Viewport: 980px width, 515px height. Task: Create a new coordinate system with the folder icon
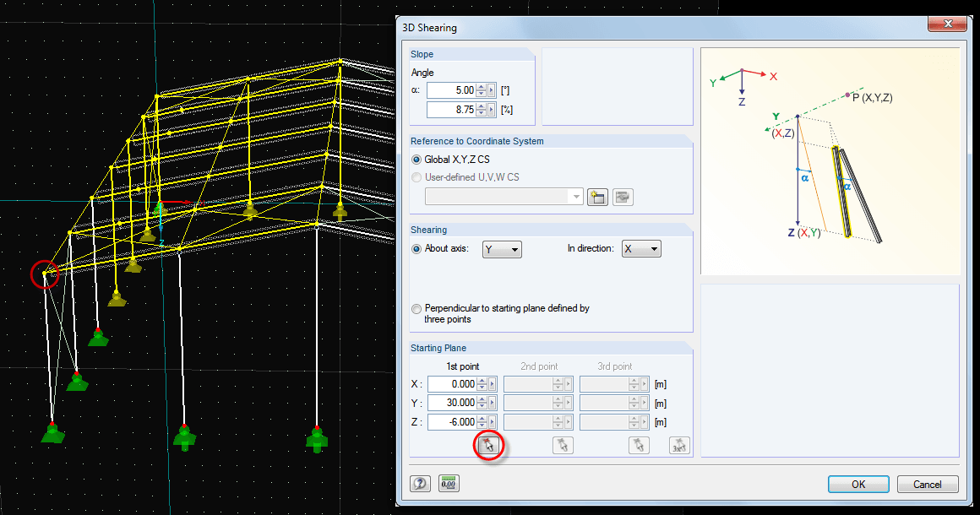click(597, 196)
